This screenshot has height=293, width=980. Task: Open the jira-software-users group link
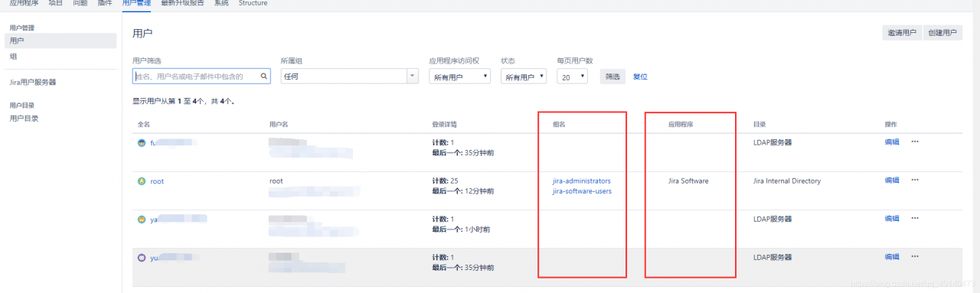tap(582, 191)
